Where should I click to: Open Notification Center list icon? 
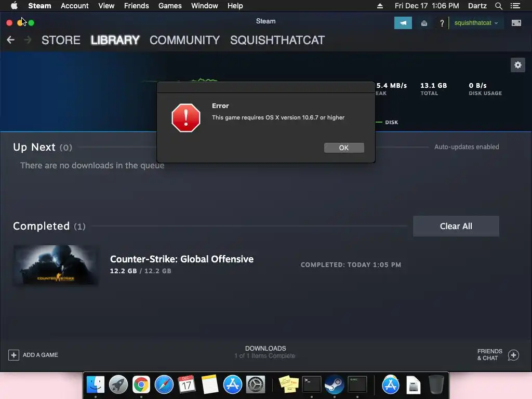tap(515, 6)
